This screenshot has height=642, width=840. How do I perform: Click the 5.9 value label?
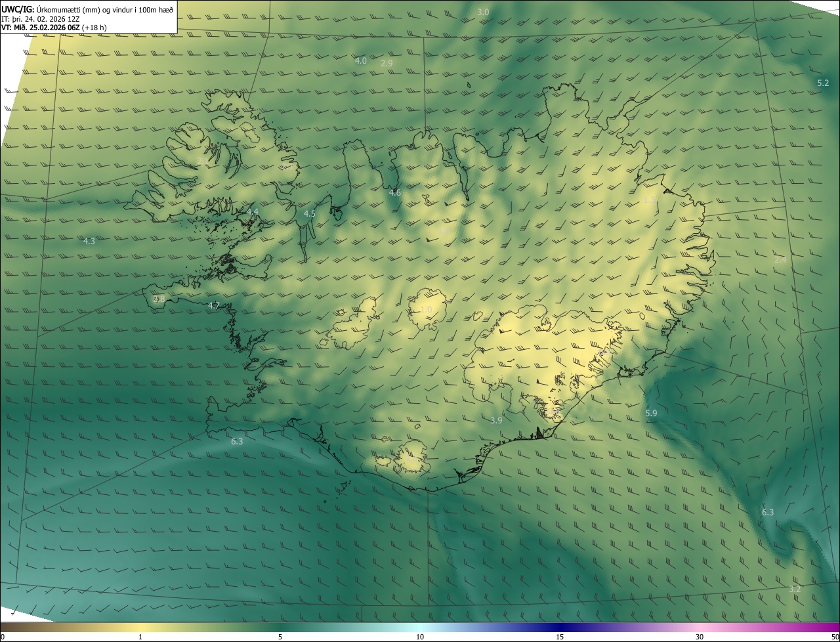click(651, 413)
